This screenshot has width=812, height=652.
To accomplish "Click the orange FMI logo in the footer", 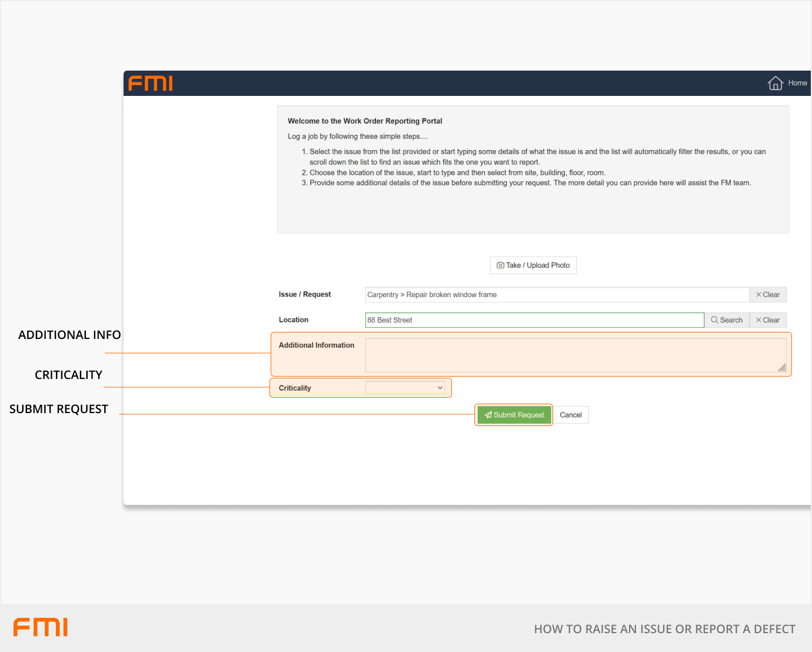I will 41,627.
